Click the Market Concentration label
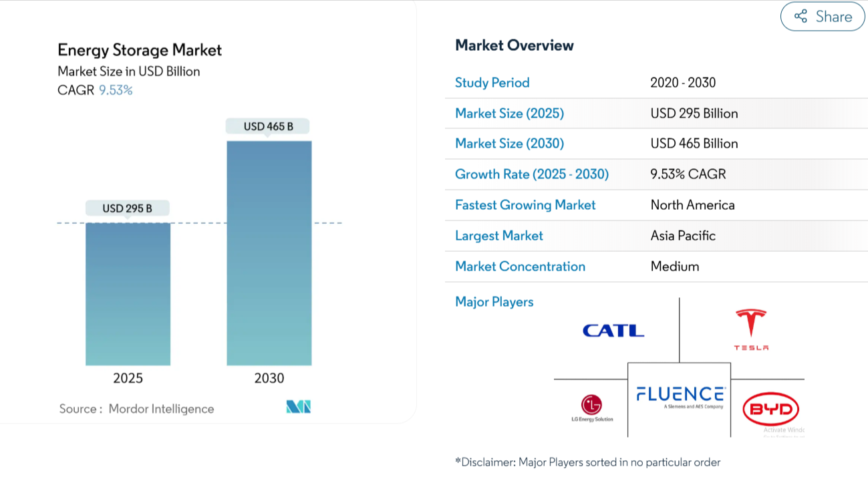 click(520, 267)
